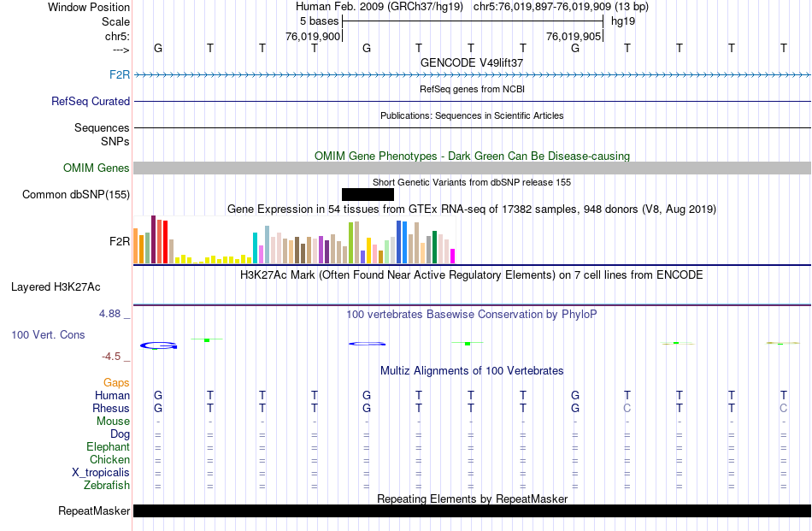This screenshot has height=531, width=812.
Task: Select the Rhesus alignment row label
Action: (111, 408)
